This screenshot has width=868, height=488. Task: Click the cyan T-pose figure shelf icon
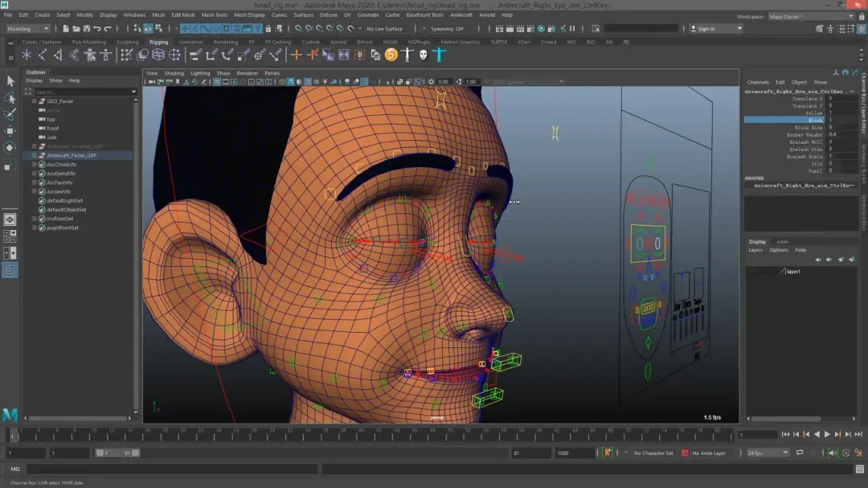[x=439, y=55]
